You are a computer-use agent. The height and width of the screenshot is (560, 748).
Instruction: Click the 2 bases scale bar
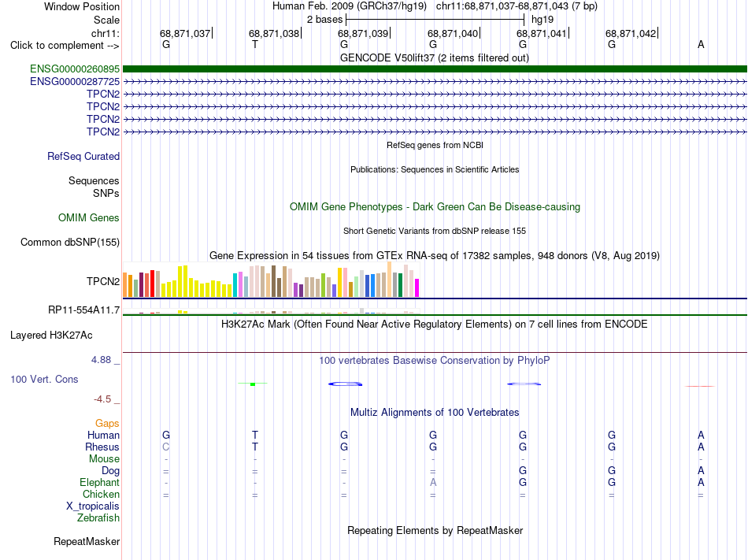pos(435,20)
